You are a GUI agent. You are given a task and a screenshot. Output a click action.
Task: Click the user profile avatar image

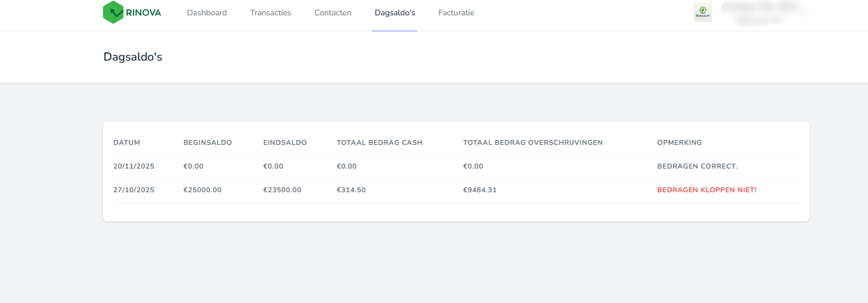point(702,13)
